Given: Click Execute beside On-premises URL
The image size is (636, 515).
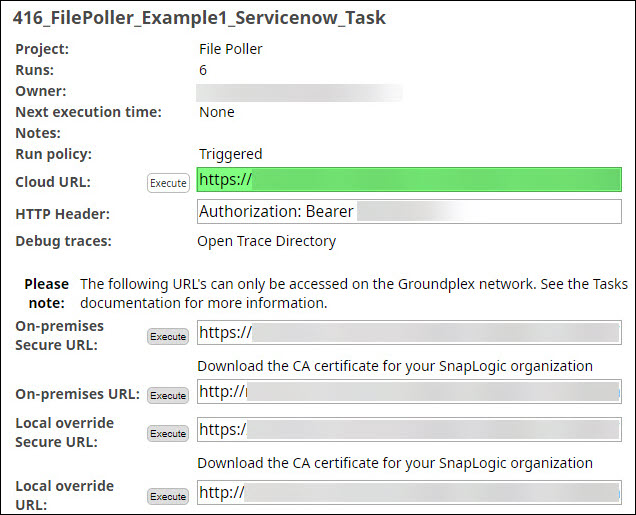Looking at the screenshot, I should 168,396.
